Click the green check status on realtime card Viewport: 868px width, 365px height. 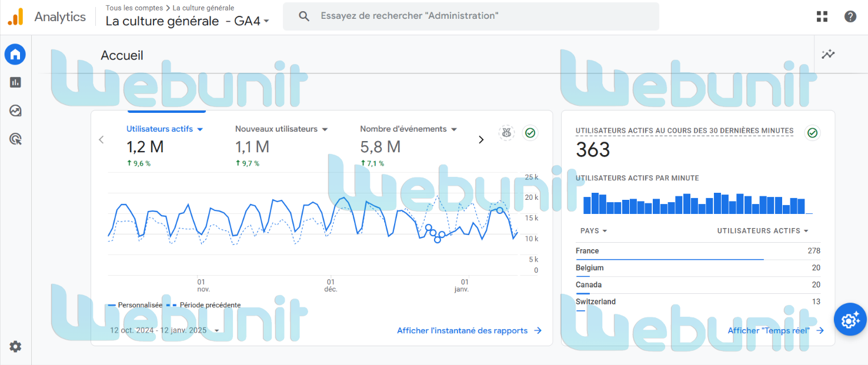coord(812,133)
